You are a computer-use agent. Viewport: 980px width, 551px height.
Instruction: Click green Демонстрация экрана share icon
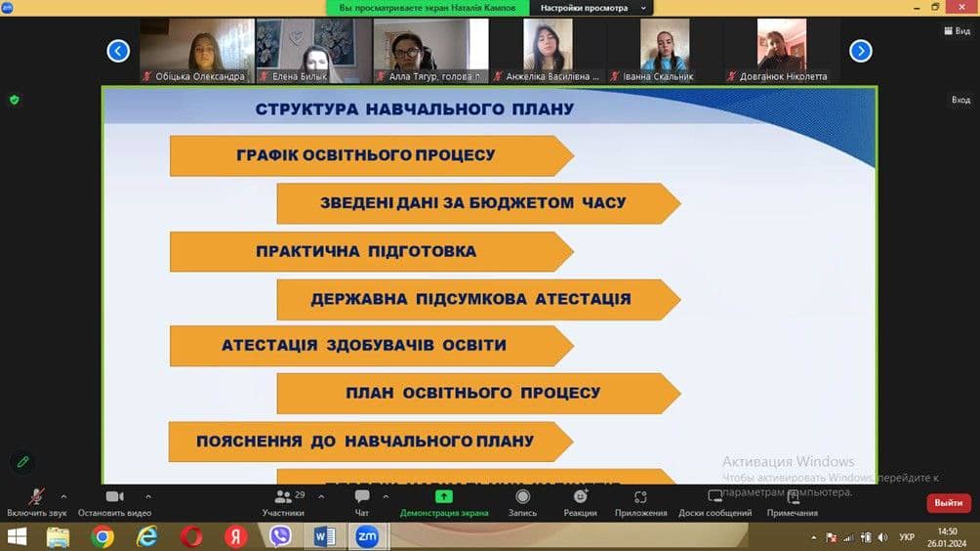click(444, 497)
